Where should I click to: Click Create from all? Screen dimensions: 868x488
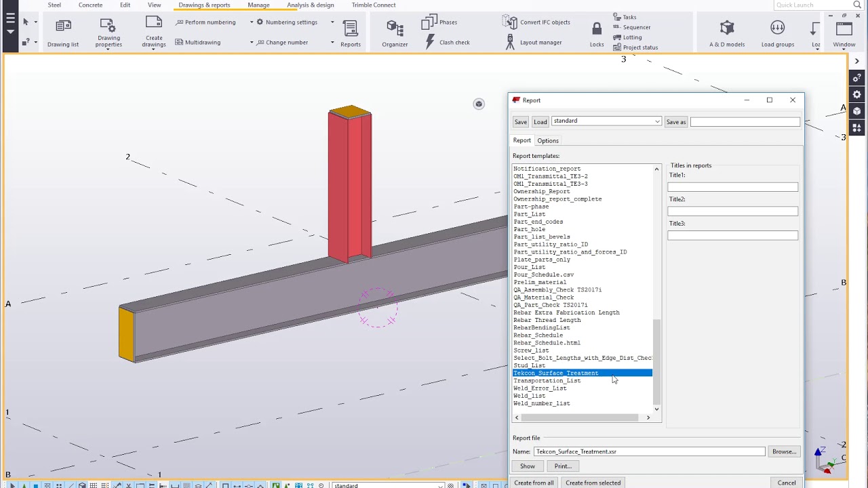534,483
